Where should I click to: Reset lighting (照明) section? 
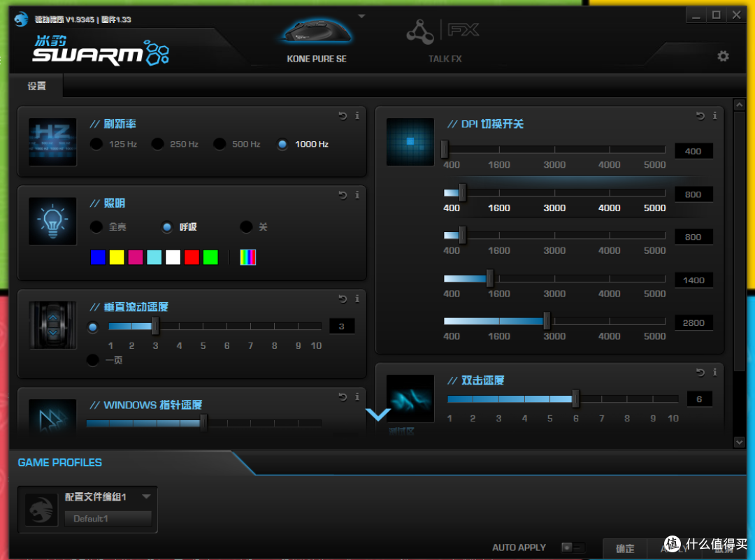point(343,195)
